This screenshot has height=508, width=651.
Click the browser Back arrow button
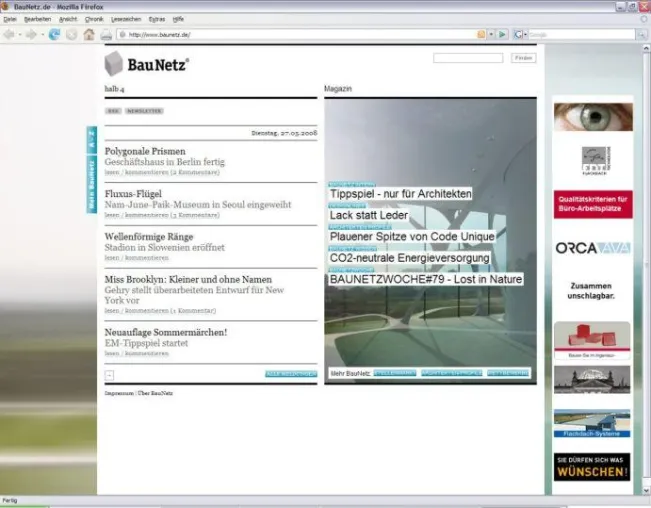click(x=9, y=34)
